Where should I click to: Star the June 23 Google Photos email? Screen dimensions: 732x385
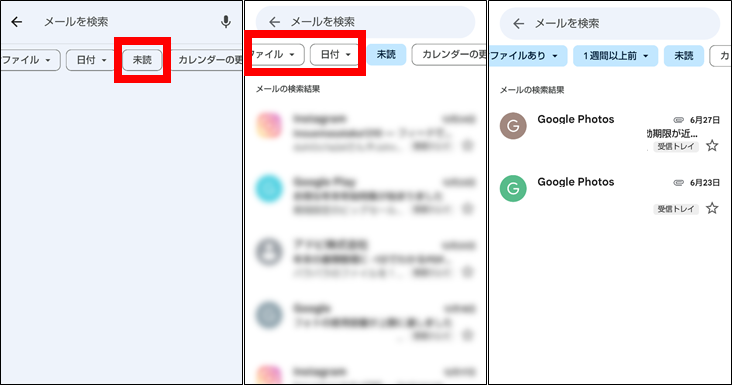pos(712,208)
